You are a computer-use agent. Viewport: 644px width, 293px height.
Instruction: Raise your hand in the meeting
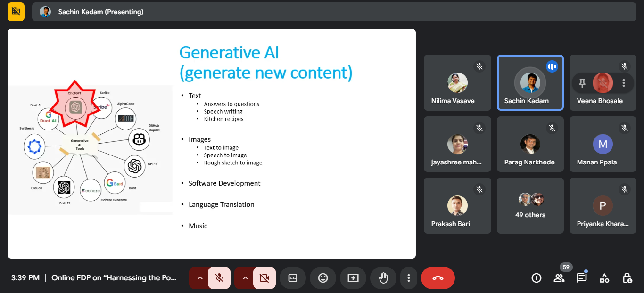383,278
